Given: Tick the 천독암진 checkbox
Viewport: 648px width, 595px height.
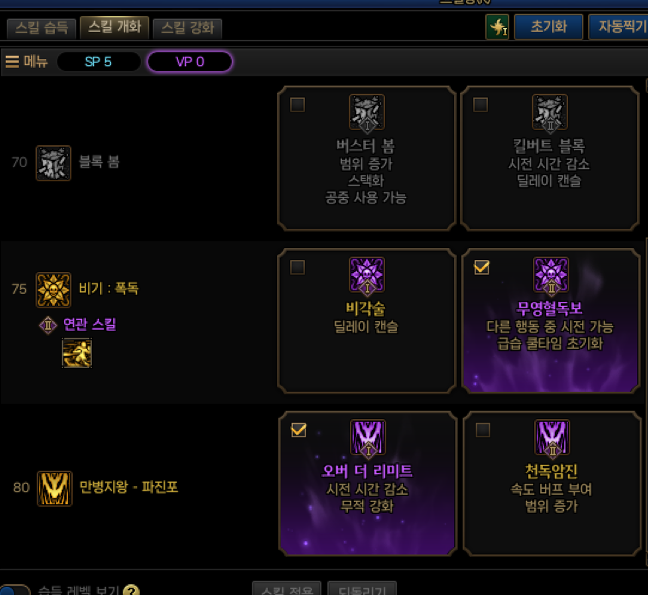Looking at the screenshot, I should (483, 430).
